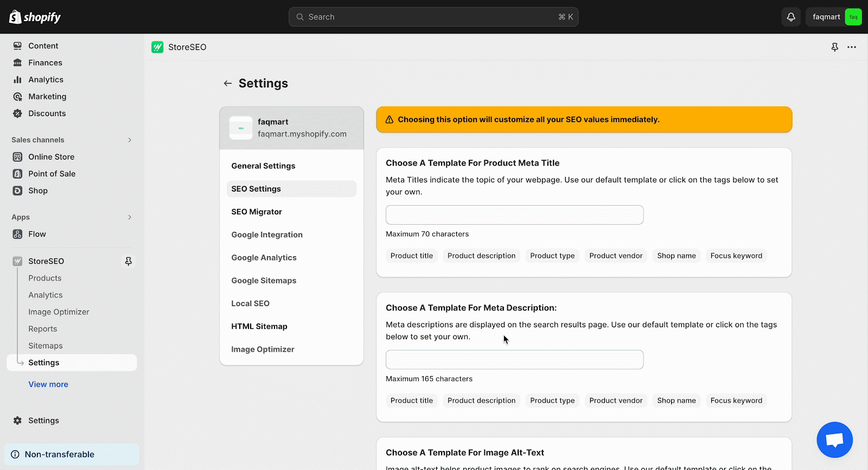Open Google Integration settings
This screenshot has height=470, width=868.
click(291, 234)
